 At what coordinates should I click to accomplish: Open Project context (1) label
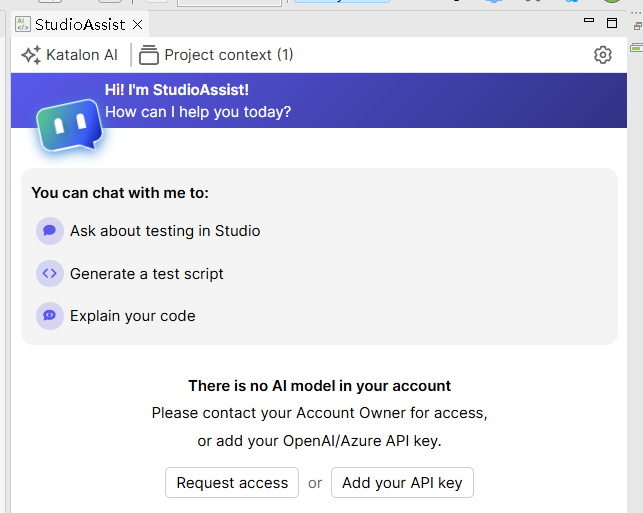point(228,55)
